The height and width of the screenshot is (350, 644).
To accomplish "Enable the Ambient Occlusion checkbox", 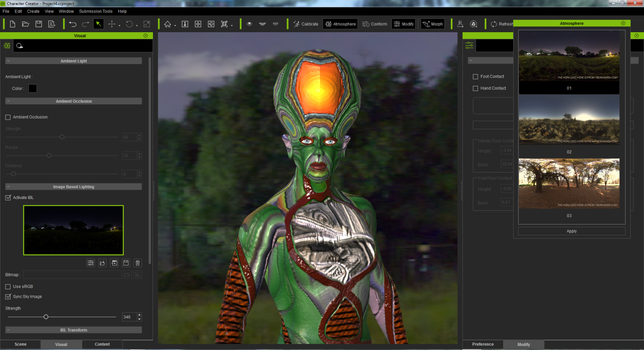I will [8, 117].
